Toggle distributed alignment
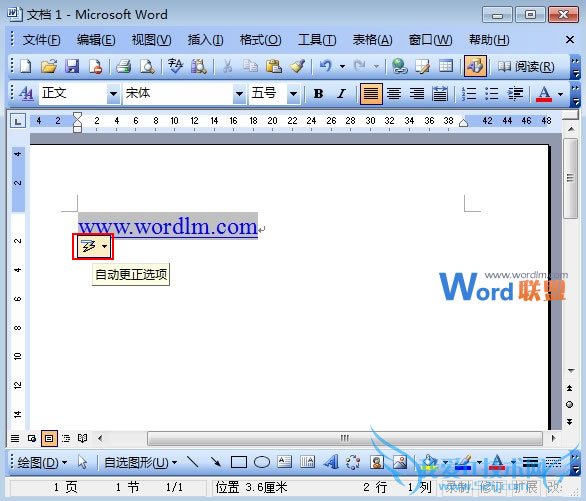586x501 pixels. tap(440, 93)
